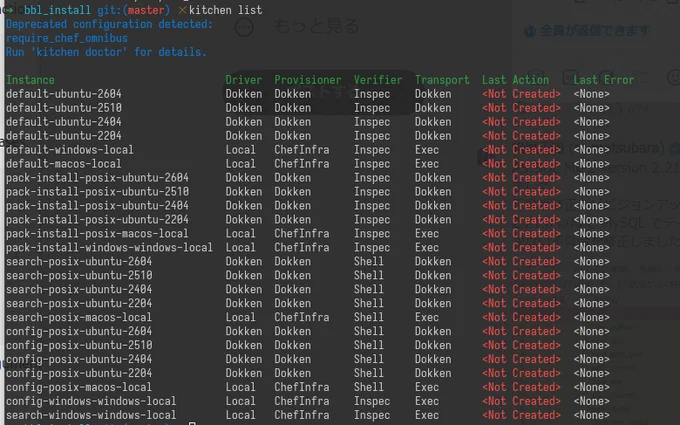Select the "pack-install-posix-ubuntu-2510" instance name
Image resolution: width=680 pixels, height=425 pixels.
[97, 191]
